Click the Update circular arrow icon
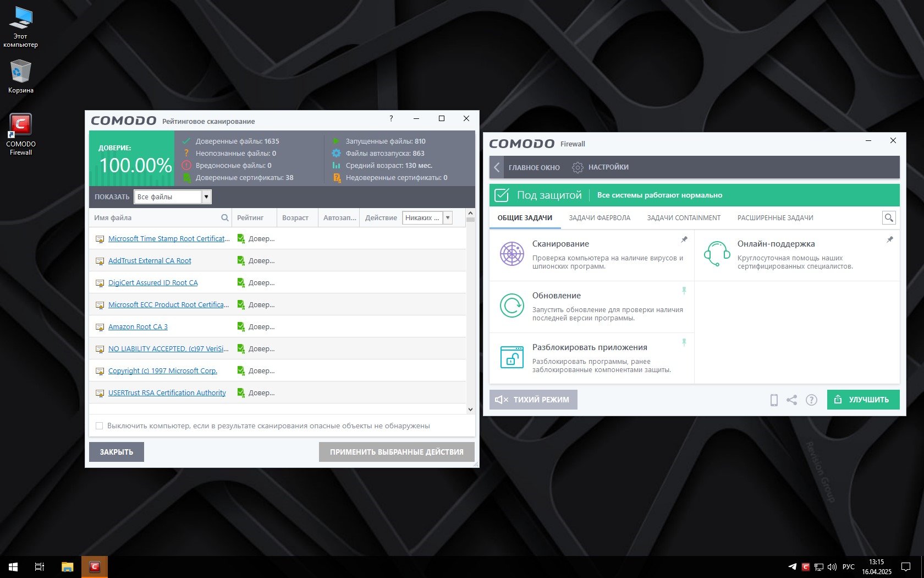 (x=512, y=306)
